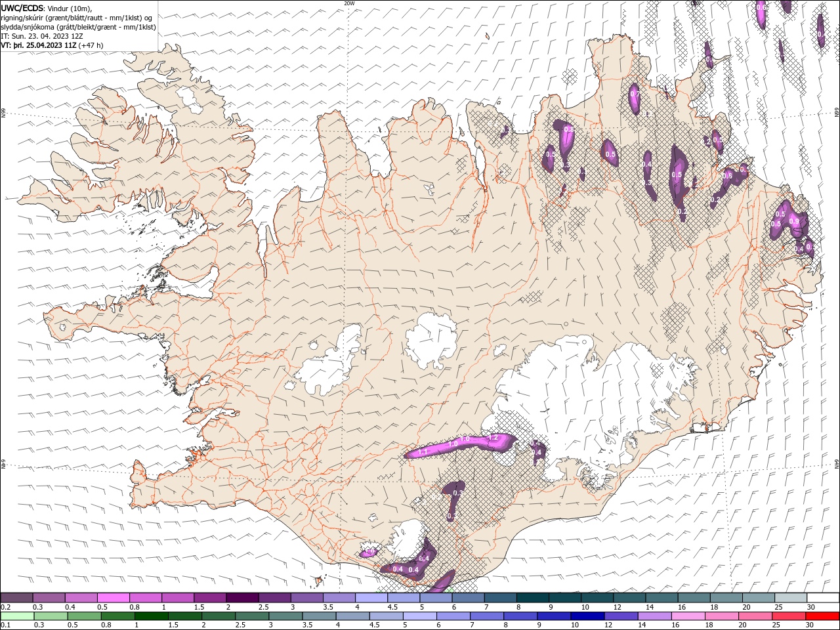Select the upper legend swatch labeled 7
Screen dimensions: 840x630
click(x=500, y=598)
